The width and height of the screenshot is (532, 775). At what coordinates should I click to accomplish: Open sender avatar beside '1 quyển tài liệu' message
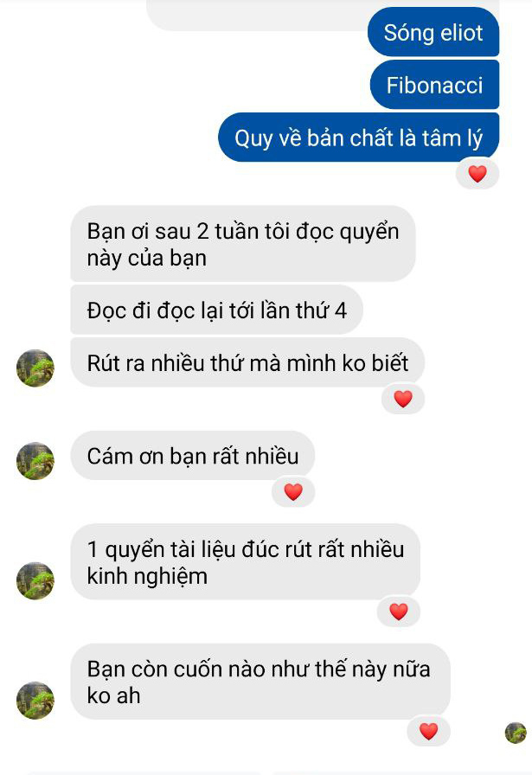(x=35, y=580)
